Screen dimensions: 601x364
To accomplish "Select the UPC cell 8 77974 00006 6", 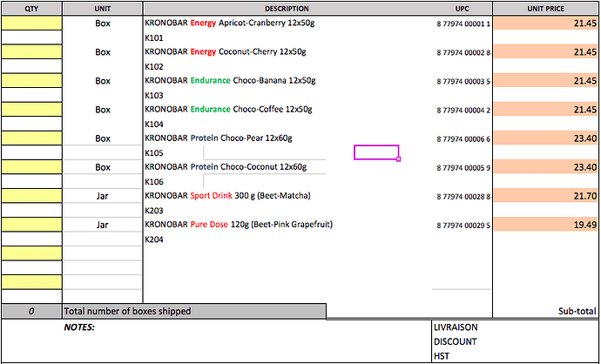I will pyautogui.click(x=463, y=139).
